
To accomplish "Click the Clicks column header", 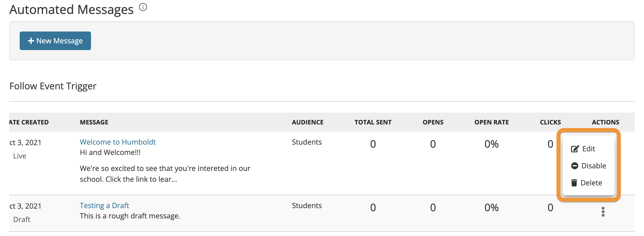I will (550, 122).
